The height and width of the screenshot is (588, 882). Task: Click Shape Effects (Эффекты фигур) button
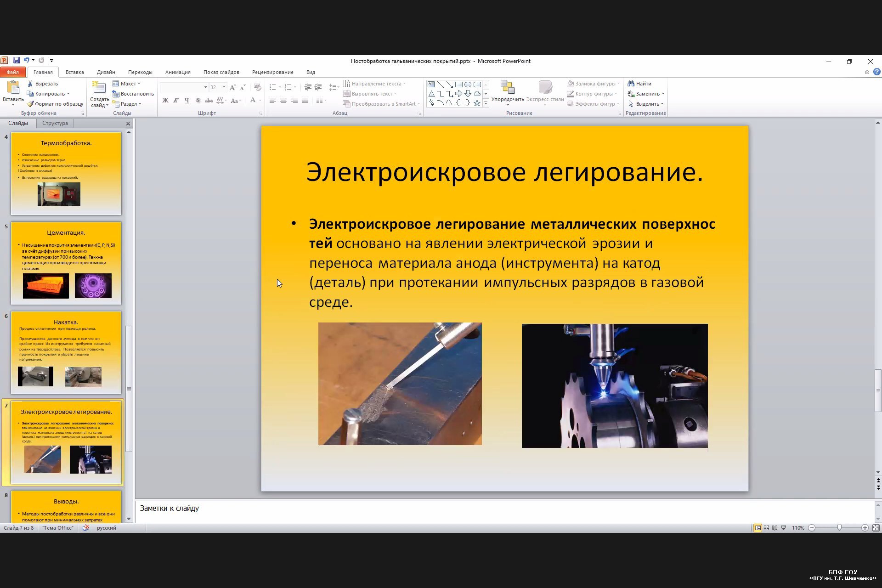click(x=594, y=104)
